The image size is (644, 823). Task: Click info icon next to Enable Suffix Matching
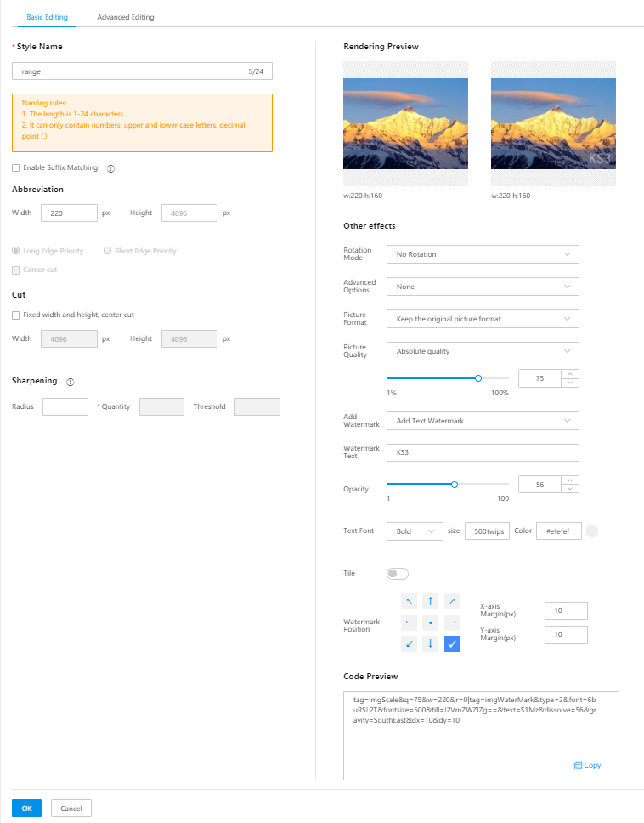point(110,168)
